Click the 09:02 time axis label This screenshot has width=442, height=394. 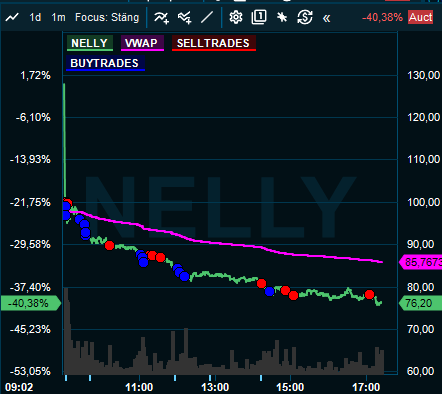[19, 387]
